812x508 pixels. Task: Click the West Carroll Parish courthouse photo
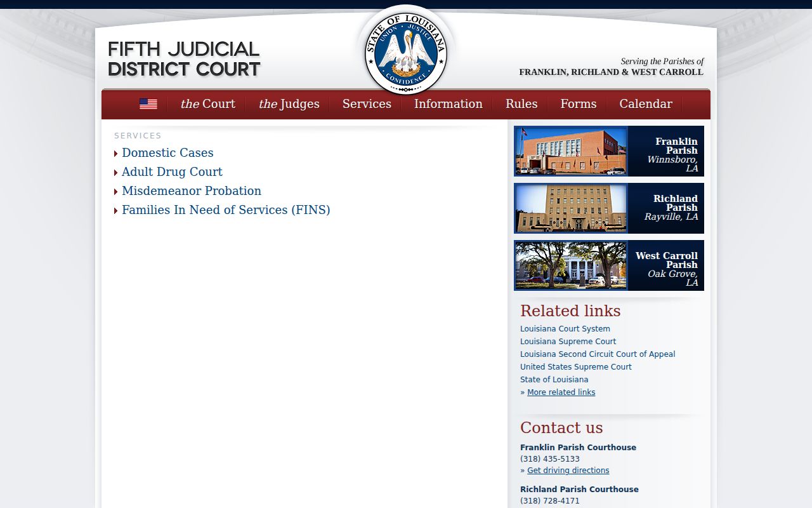pyautogui.click(x=571, y=265)
